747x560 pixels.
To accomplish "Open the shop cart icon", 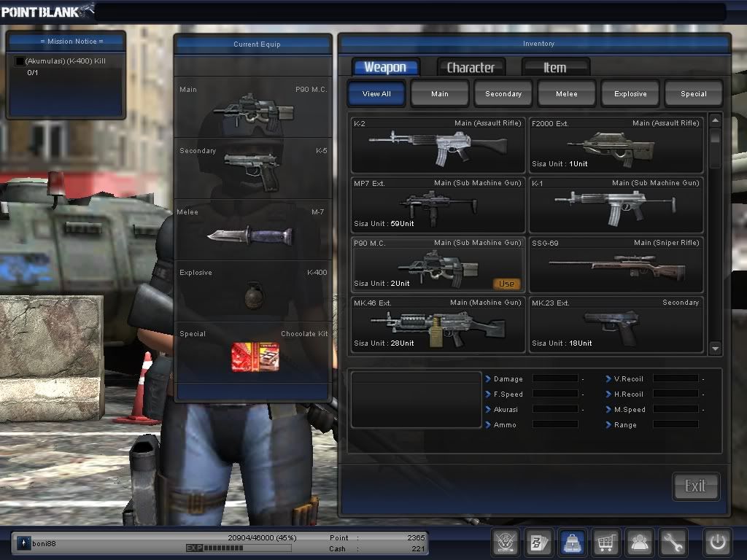I will click(x=605, y=542).
